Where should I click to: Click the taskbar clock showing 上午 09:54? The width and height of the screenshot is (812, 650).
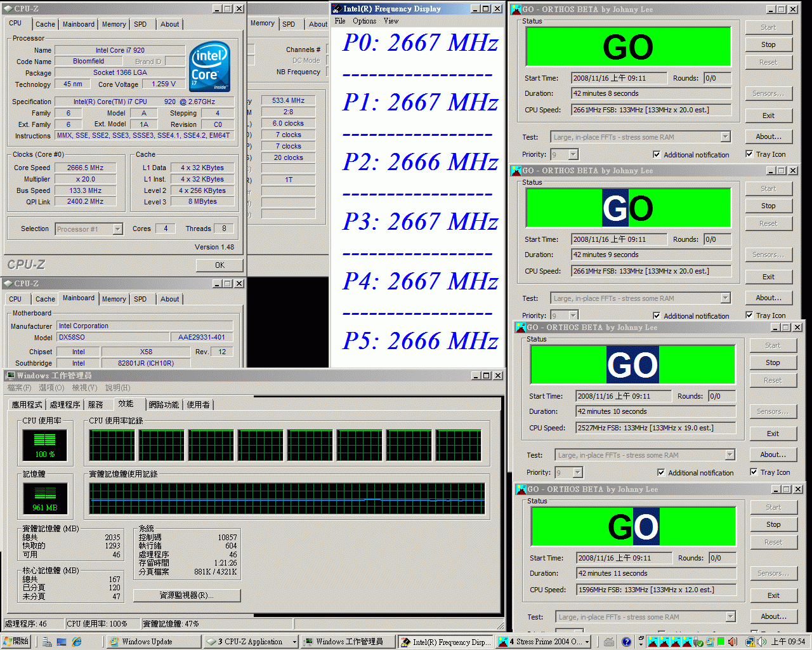click(x=789, y=642)
